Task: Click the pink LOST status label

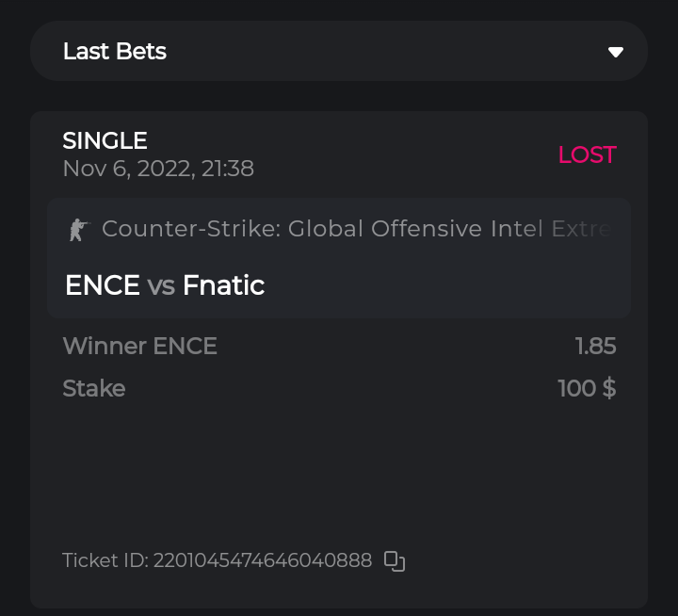Action: pyautogui.click(x=587, y=155)
